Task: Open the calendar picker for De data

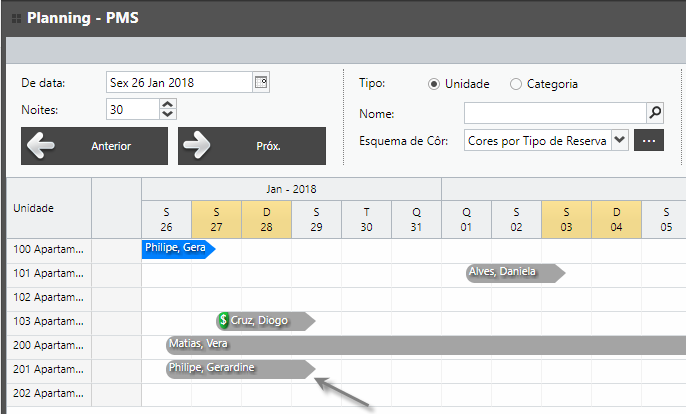Action: coord(261,83)
